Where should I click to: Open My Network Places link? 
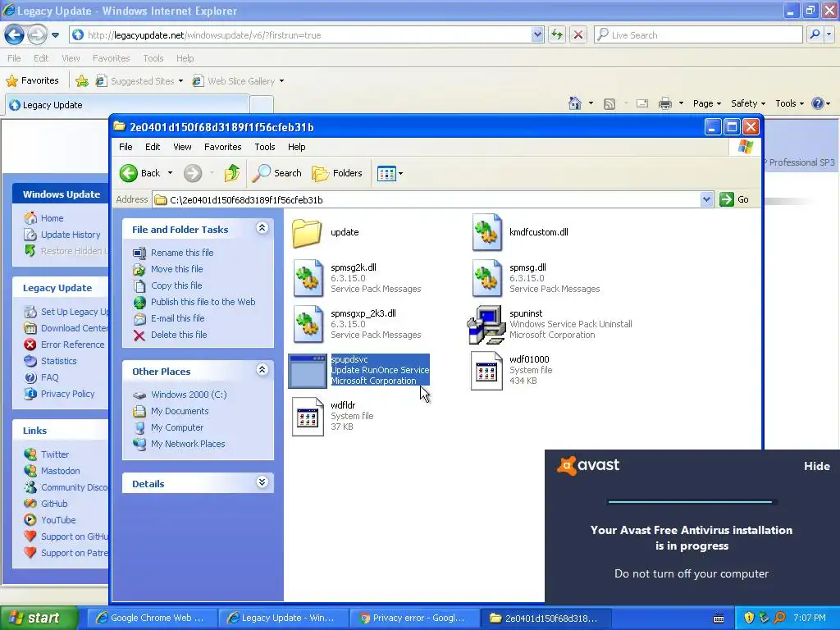[188, 444]
